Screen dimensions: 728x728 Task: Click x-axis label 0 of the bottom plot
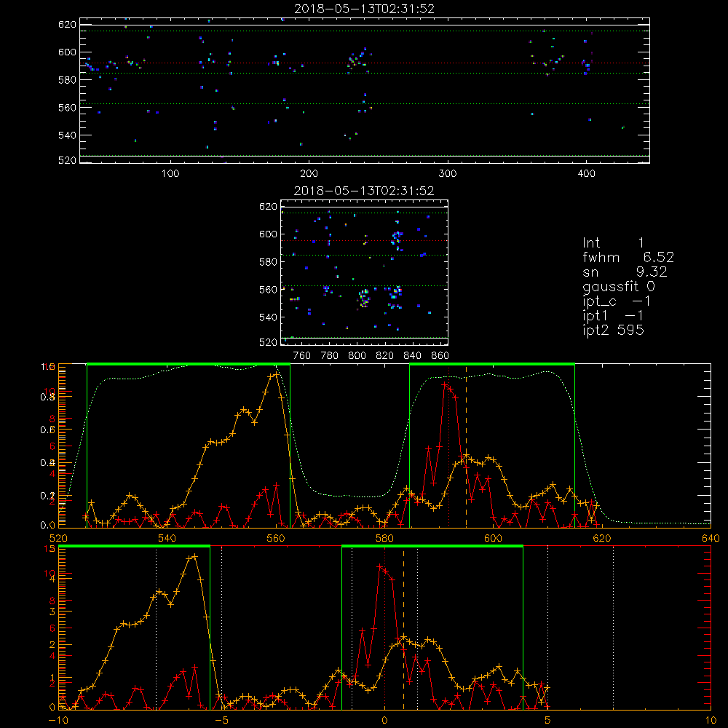click(384, 721)
